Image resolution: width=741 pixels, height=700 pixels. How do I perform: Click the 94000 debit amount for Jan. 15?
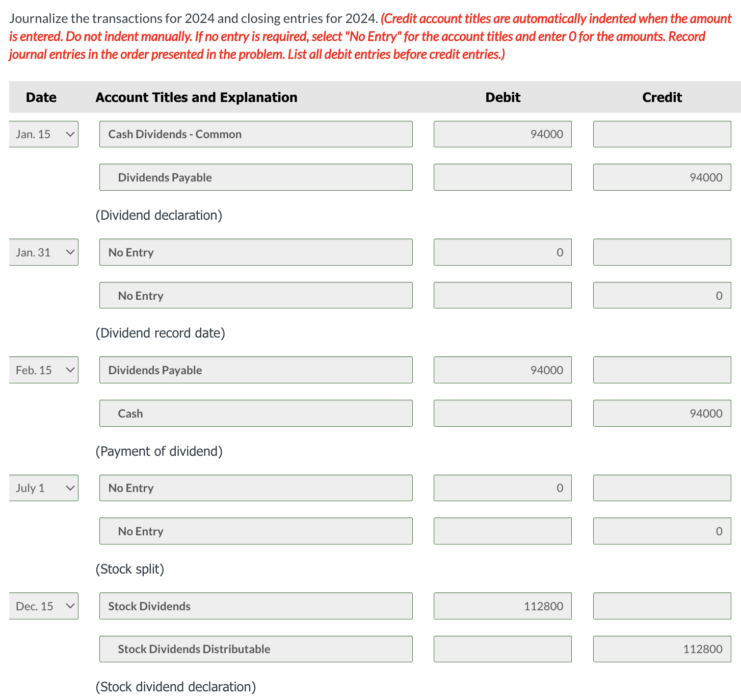[x=502, y=134]
